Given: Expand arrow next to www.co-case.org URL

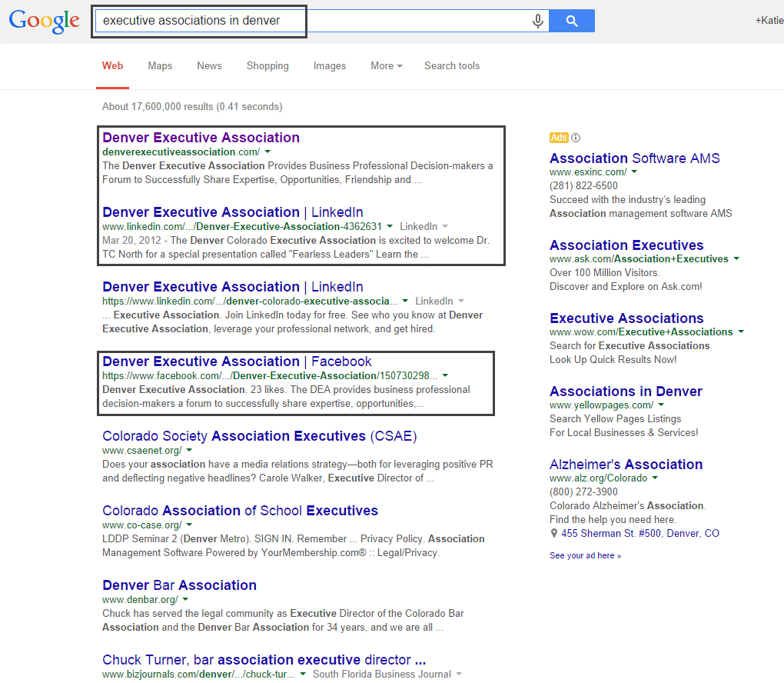Looking at the screenshot, I should click(189, 525).
